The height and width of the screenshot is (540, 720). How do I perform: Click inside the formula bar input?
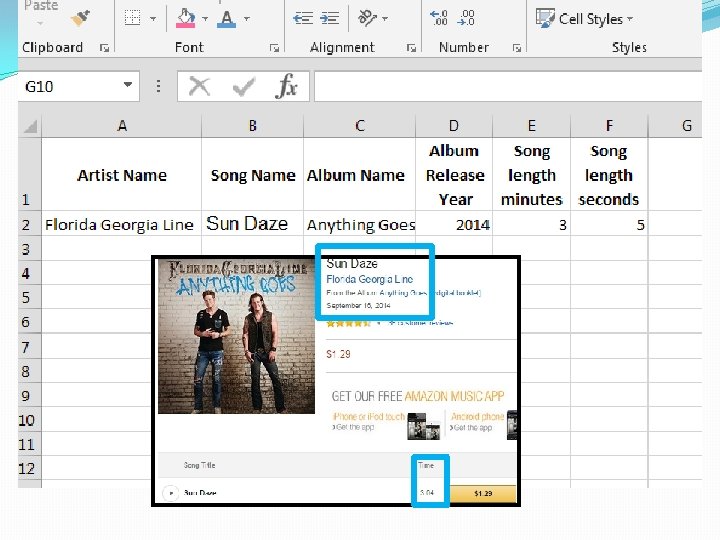click(507, 86)
